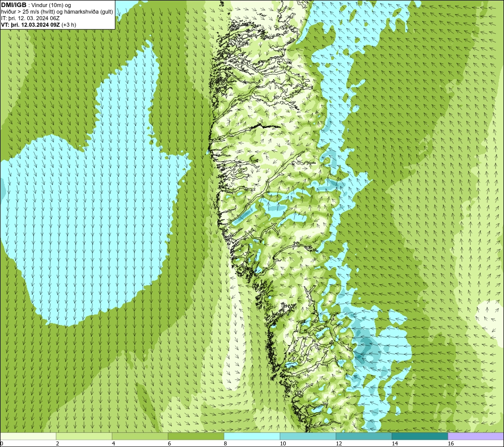504x447 pixels.
Task: Click the legend value label '6'
Action: (169, 444)
